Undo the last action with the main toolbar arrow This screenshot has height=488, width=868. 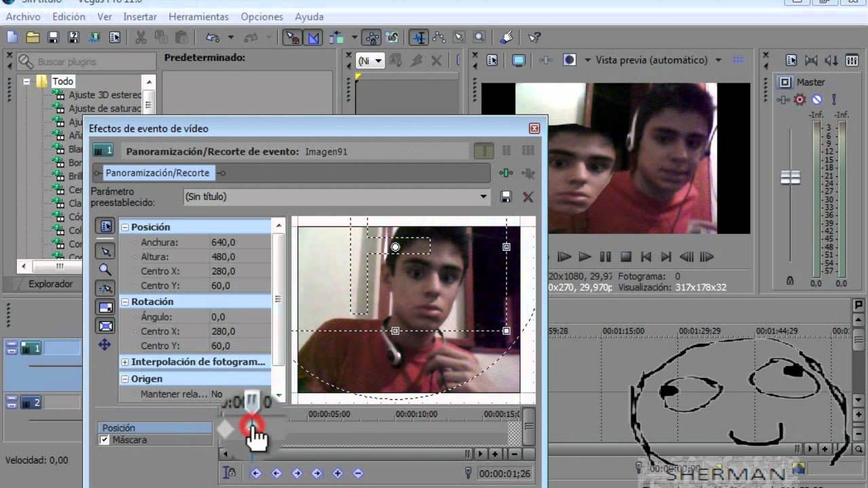pos(213,38)
